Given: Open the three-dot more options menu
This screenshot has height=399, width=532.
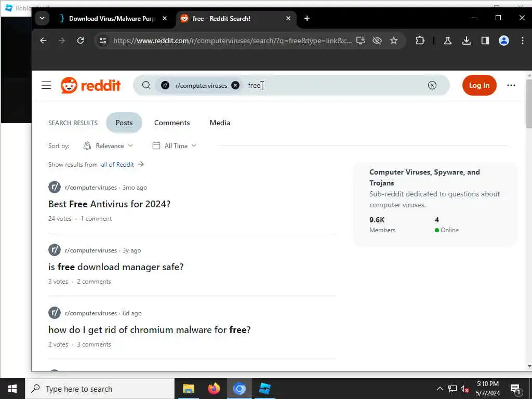Looking at the screenshot, I should 511,85.
